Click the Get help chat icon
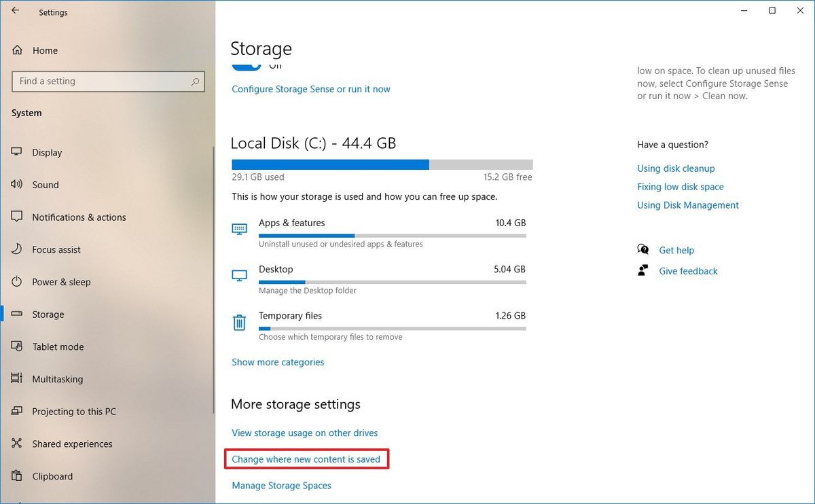 coord(642,250)
